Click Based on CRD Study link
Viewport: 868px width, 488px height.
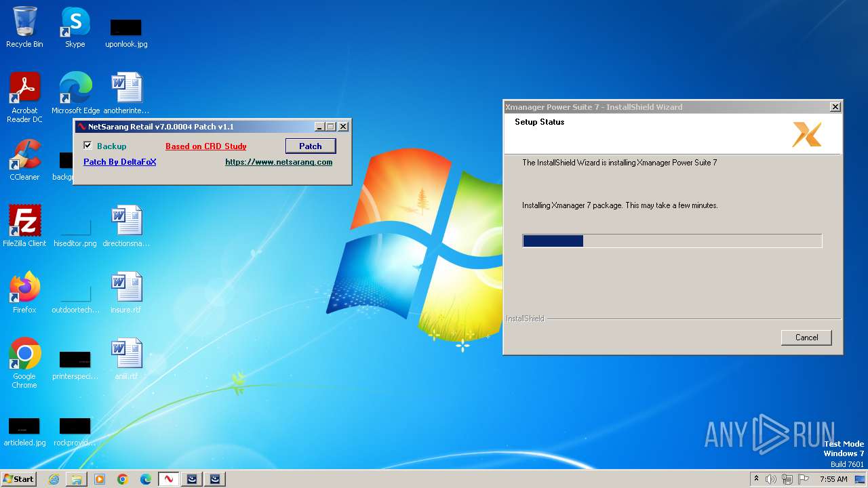[206, 146]
